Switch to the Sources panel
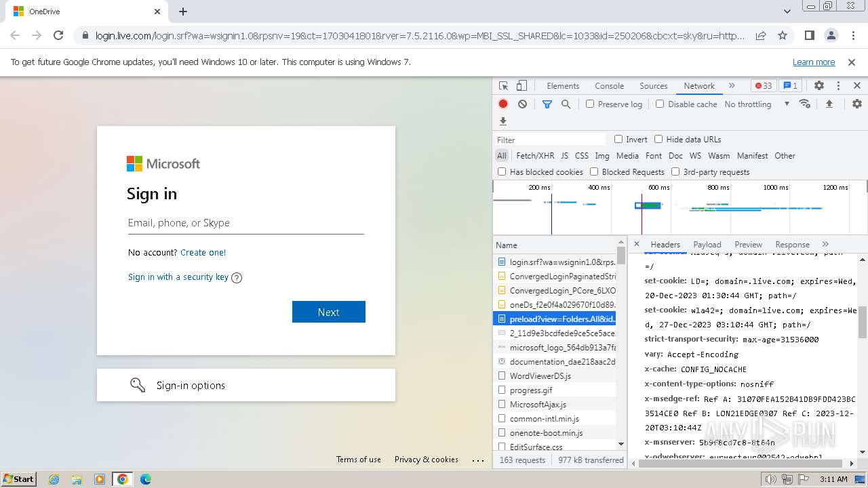 654,86
